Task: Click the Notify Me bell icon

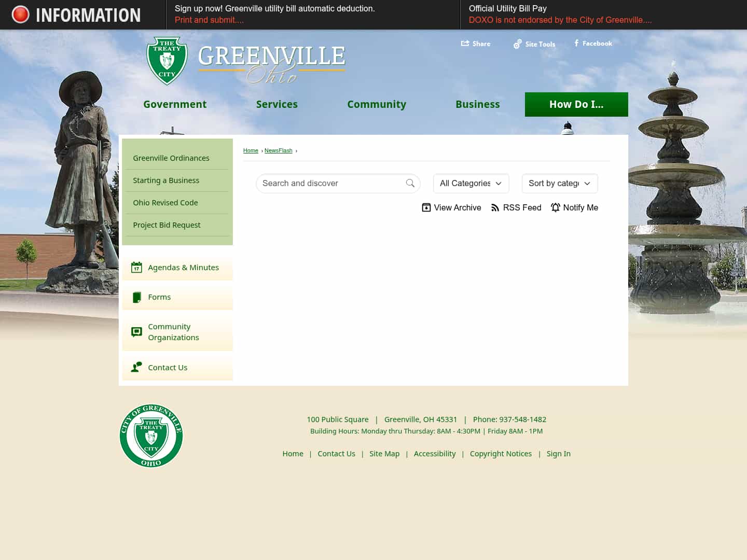Action: [x=556, y=207]
